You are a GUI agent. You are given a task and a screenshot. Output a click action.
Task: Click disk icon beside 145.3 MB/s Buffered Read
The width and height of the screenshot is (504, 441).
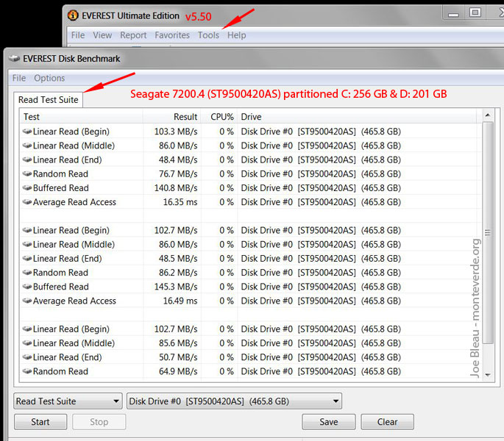(27, 287)
